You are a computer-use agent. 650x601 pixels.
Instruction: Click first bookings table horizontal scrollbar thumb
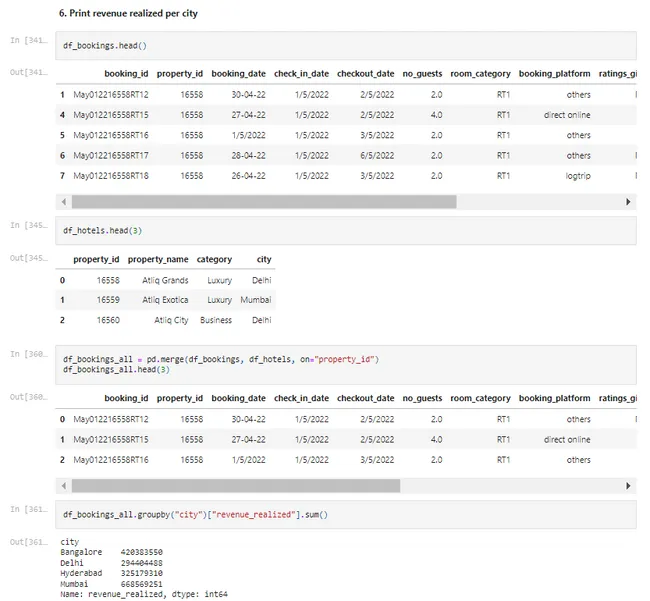(264, 202)
